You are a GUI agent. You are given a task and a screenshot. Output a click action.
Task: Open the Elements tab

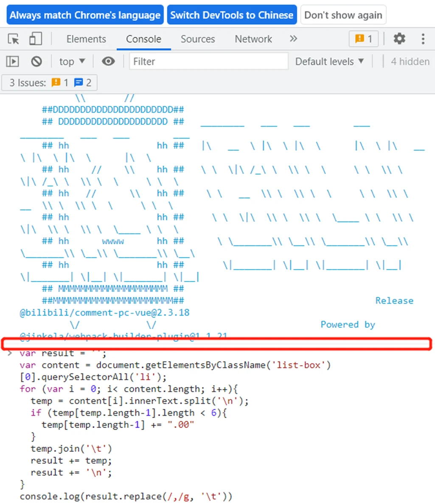(x=86, y=39)
